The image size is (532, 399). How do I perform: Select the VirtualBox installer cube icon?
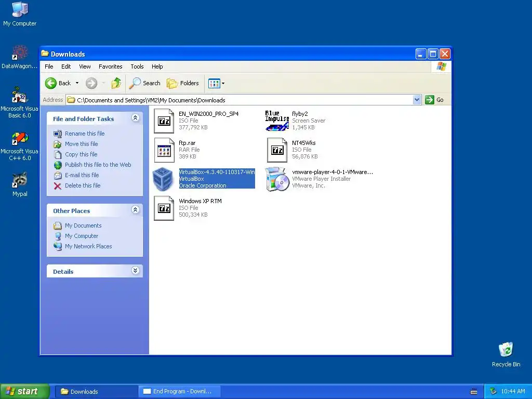[x=163, y=179]
